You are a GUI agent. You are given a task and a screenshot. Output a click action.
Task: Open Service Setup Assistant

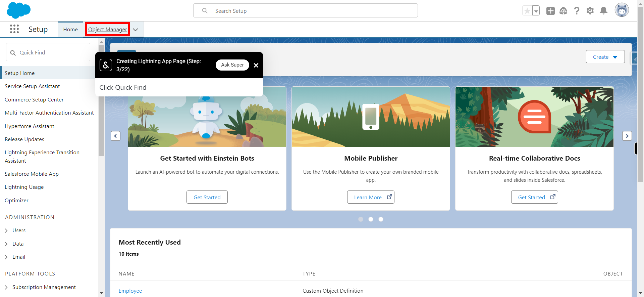click(32, 86)
